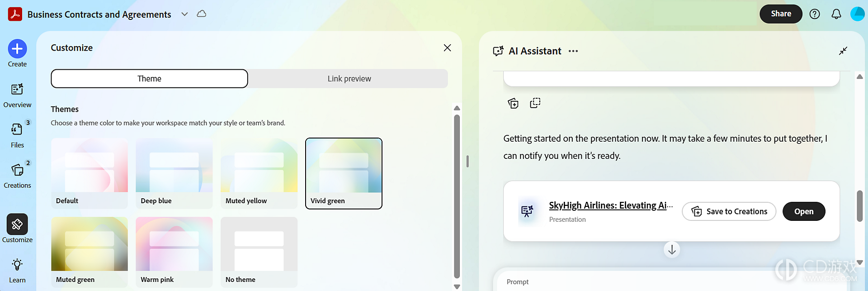868x291 pixels.
Task: Collapse the AI Assistant panel
Action: pos(843,51)
